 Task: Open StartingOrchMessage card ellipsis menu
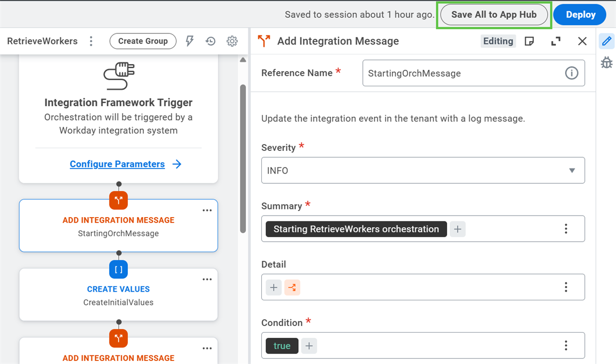207,210
